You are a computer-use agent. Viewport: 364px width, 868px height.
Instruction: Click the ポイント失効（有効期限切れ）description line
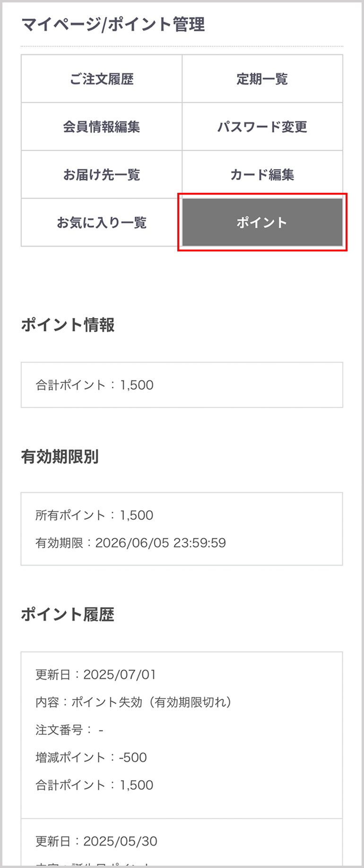point(133,702)
